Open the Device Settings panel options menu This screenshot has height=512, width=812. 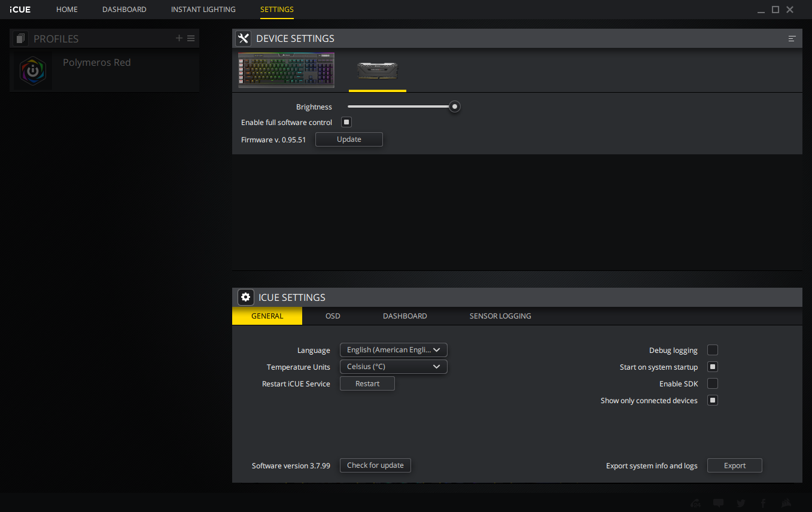click(792, 38)
